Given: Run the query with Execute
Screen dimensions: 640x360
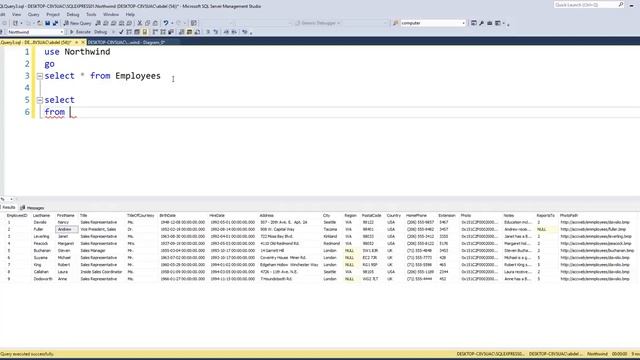Looking at the screenshot, I should pyautogui.click(x=80, y=32).
